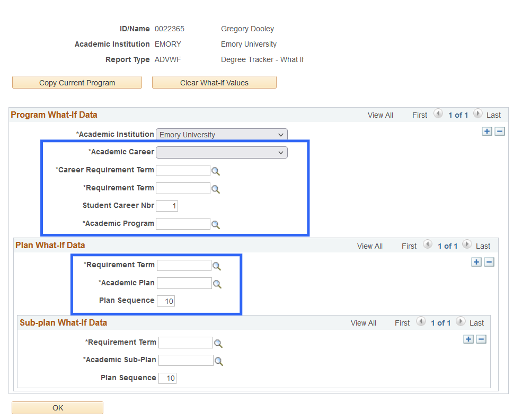This screenshot has width=522, height=420.
Task: Add a row in Sub-plan What-If Data
Action: 468,339
